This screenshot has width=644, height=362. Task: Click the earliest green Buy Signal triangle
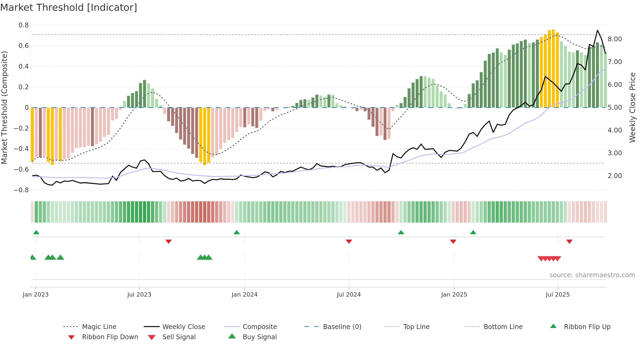[x=32, y=257]
